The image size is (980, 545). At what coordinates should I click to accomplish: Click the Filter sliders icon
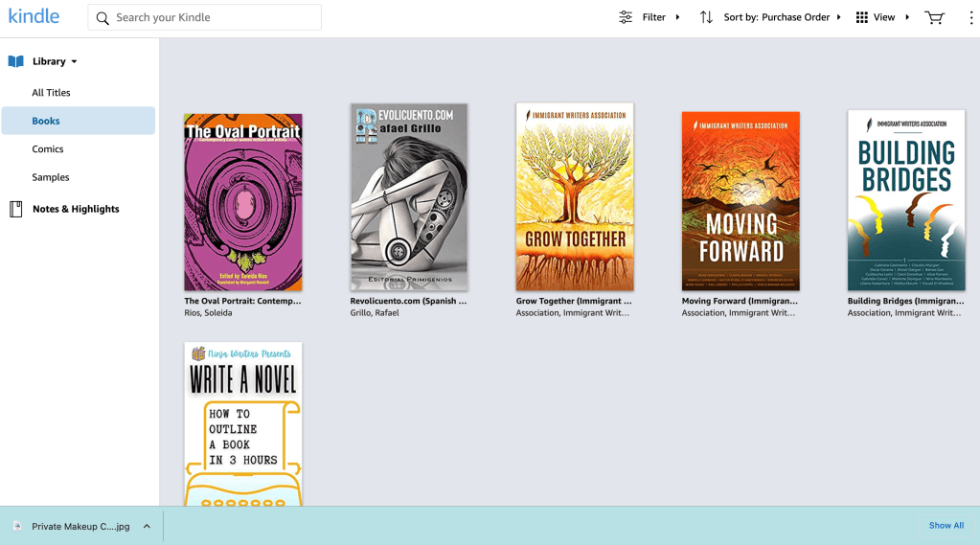pos(626,17)
